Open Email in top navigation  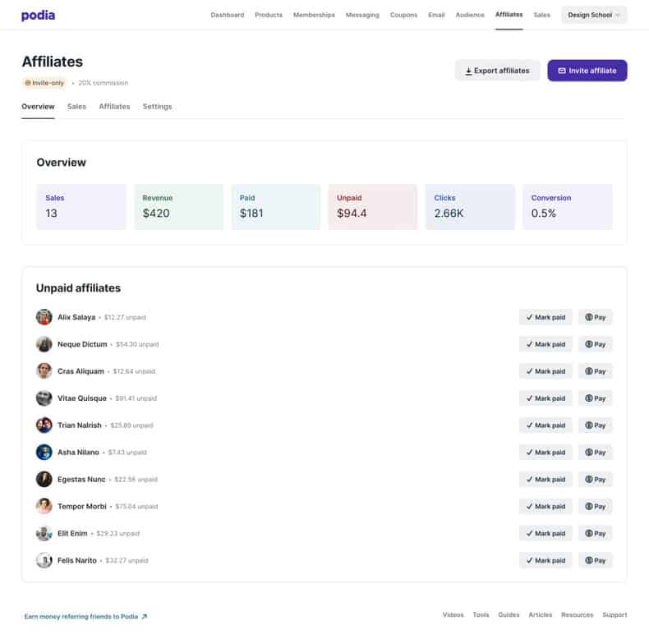[436, 15]
